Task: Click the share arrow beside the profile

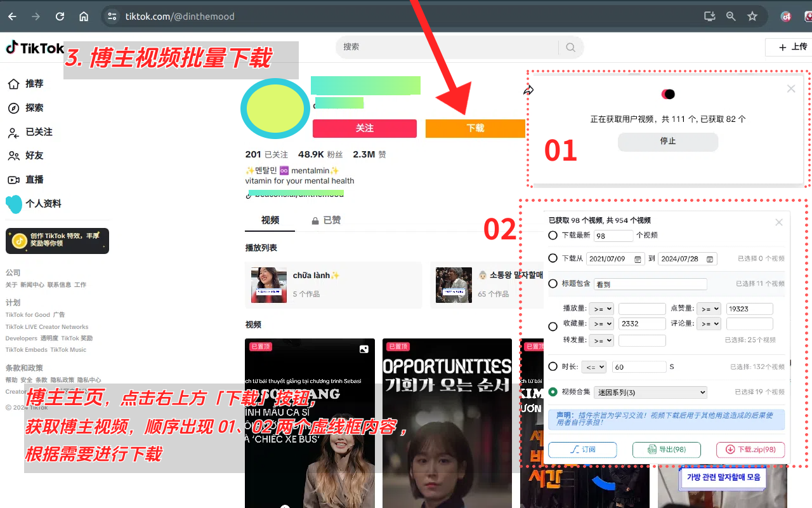Action: point(528,90)
